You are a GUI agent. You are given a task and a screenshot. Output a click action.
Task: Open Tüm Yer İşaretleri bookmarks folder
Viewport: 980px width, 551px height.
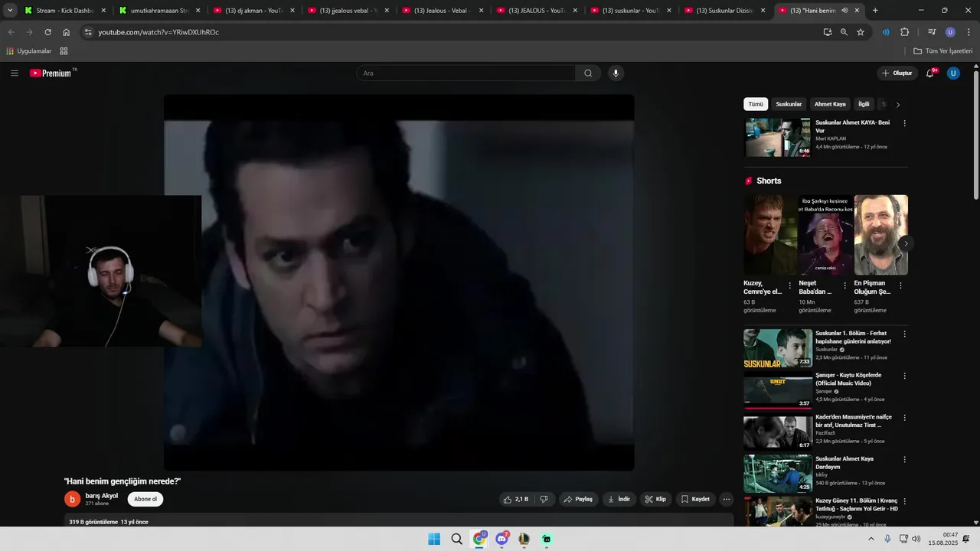pyautogui.click(x=942, y=51)
